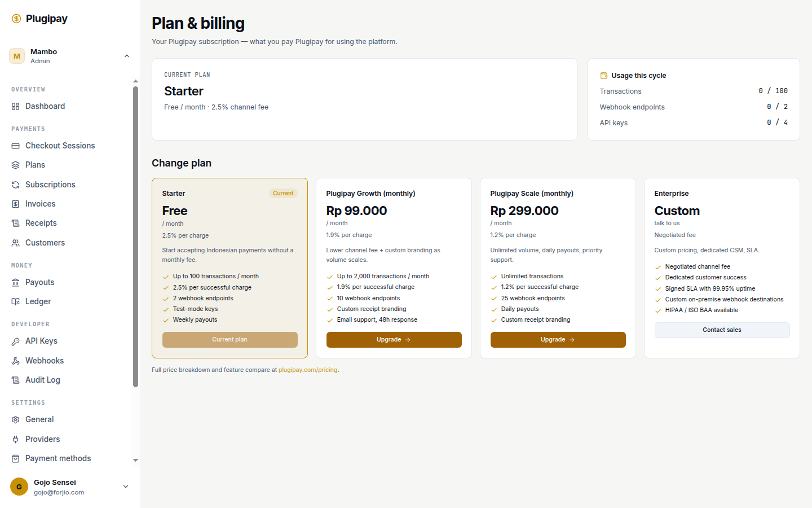Click the checkmark beside 'Negotiated channel fee'
Screen dimensions: 812x508
658,268
